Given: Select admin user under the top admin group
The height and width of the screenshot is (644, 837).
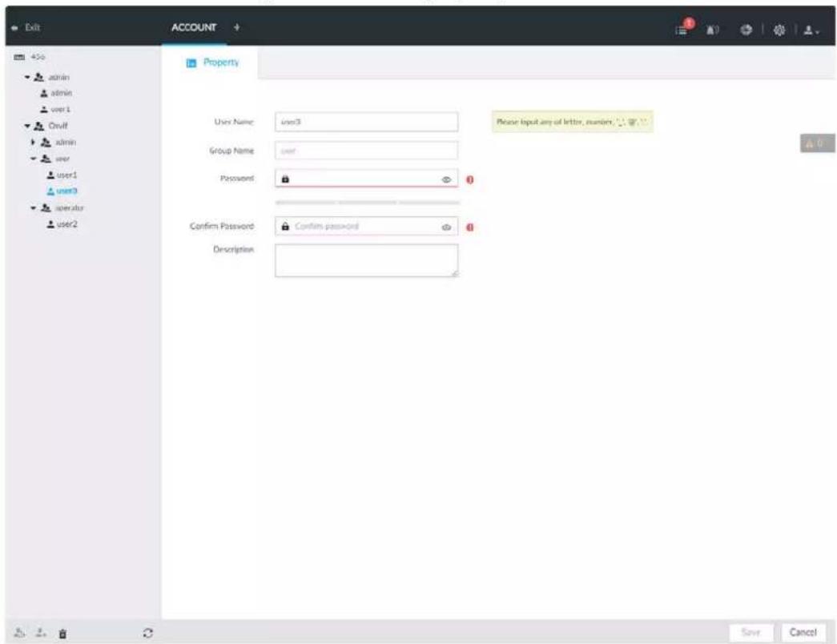Looking at the screenshot, I should 56,93.
